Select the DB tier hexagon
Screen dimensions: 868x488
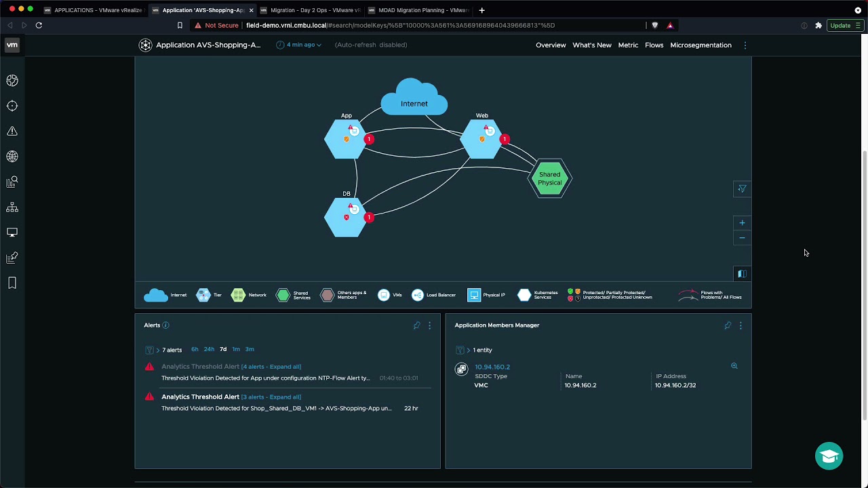click(346, 217)
